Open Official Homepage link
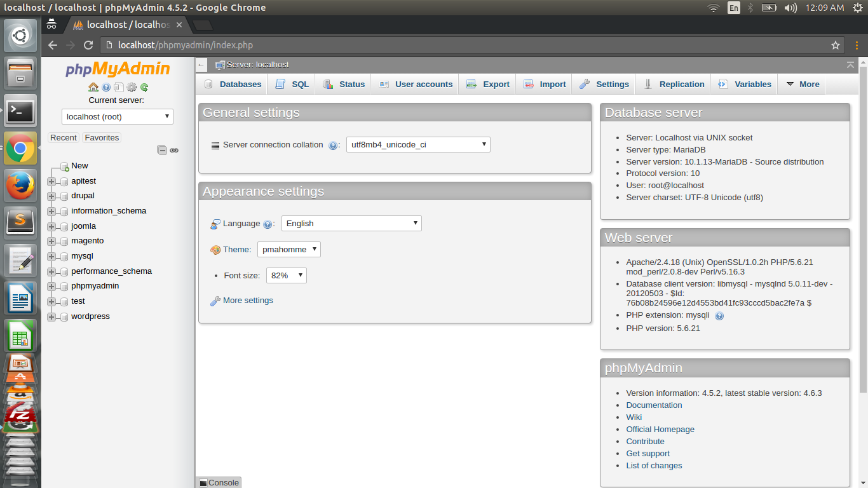868x488 pixels. coord(660,430)
